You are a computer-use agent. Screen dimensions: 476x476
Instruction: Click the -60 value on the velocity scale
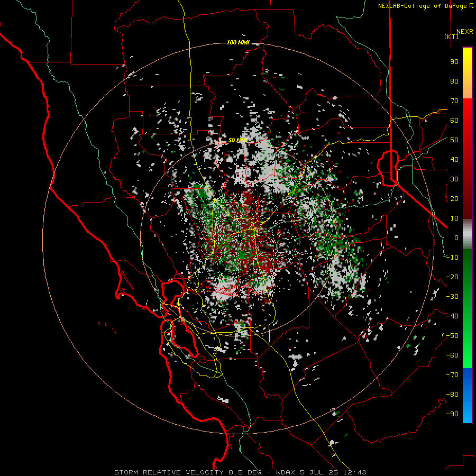452,355
